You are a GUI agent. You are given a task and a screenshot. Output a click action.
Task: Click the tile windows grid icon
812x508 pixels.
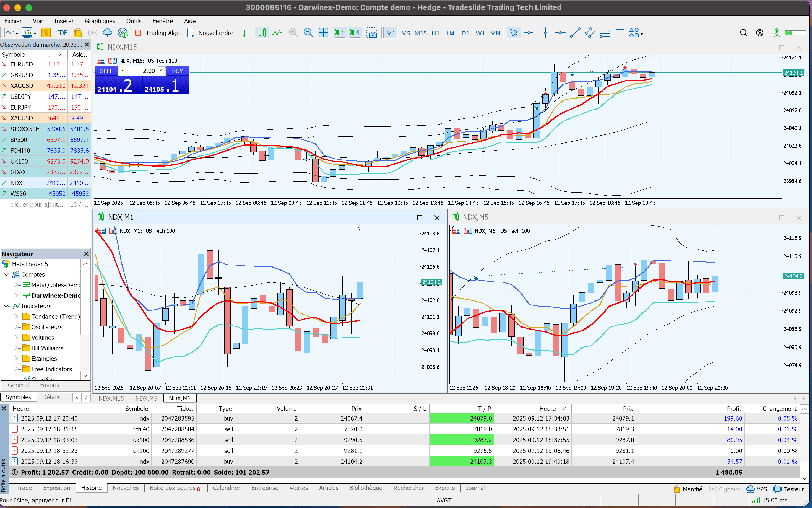point(323,33)
